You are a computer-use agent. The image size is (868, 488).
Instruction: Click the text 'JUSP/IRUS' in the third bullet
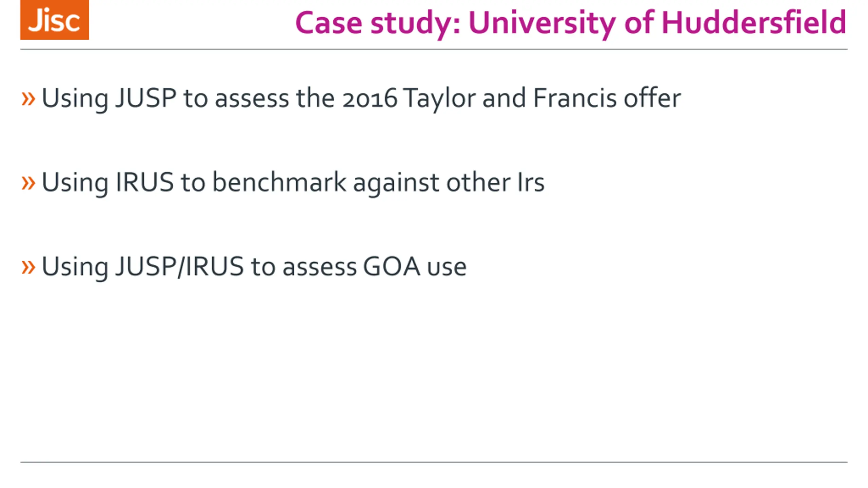[x=180, y=266]
